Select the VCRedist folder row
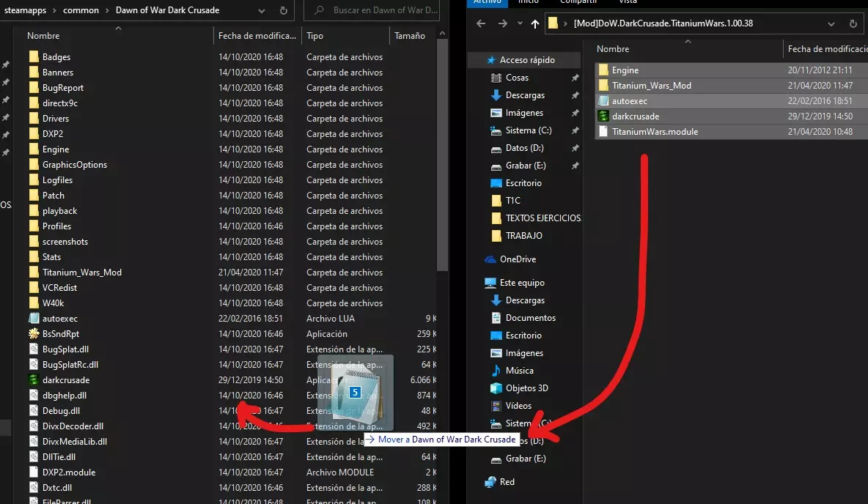The image size is (868, 504). tap(232, 288)
